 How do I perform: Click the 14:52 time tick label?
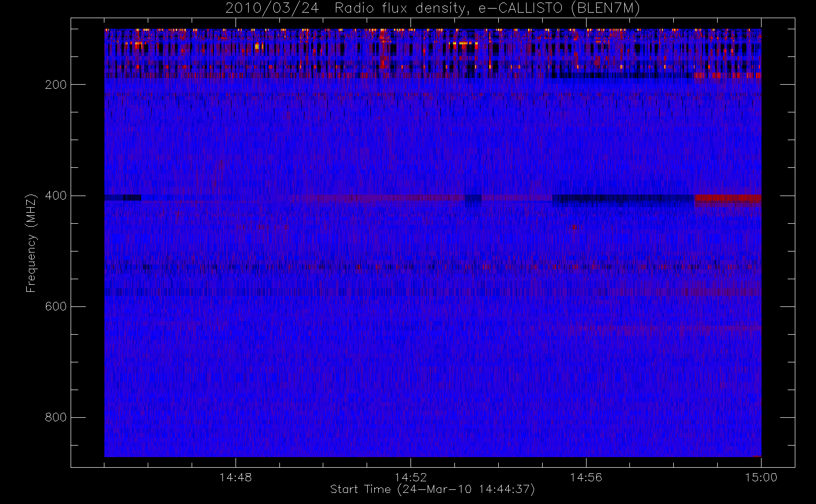pos(411,477)
